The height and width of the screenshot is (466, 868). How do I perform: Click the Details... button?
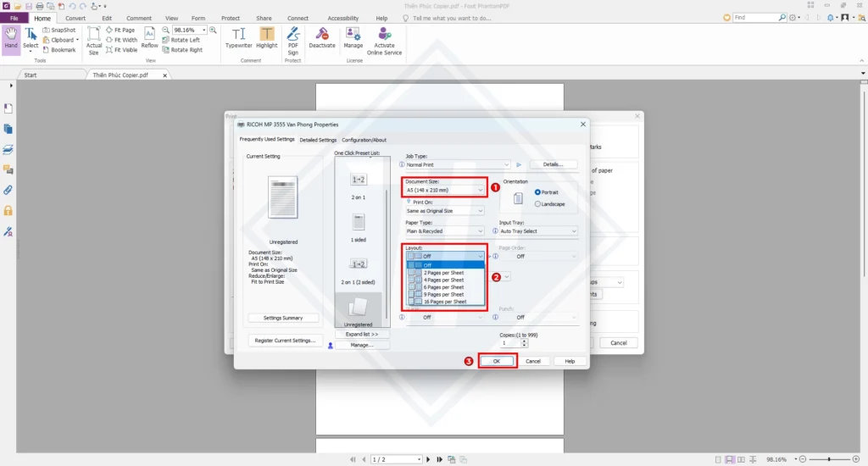click(x=553, y=164)
